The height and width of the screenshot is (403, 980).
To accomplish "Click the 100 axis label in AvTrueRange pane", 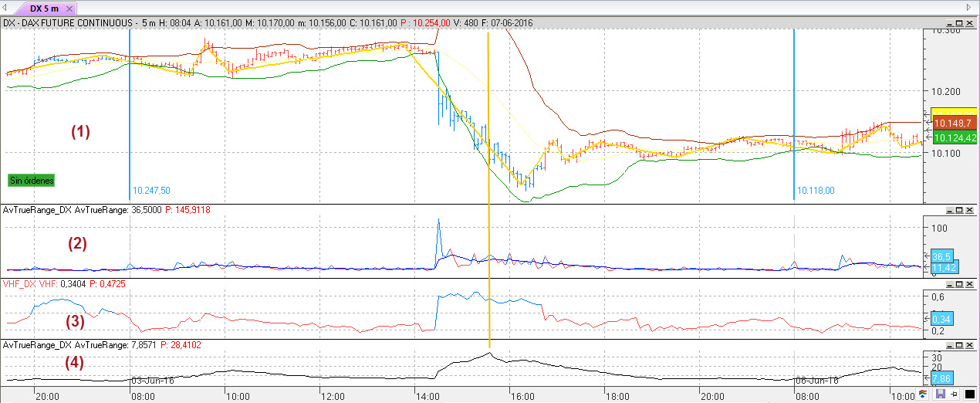I will [939, 229].
